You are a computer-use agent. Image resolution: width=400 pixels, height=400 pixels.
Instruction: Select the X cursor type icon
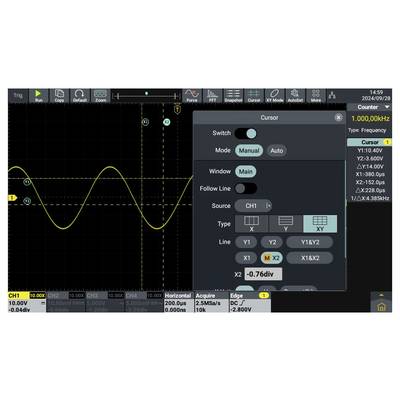click(x=251, y=223)
